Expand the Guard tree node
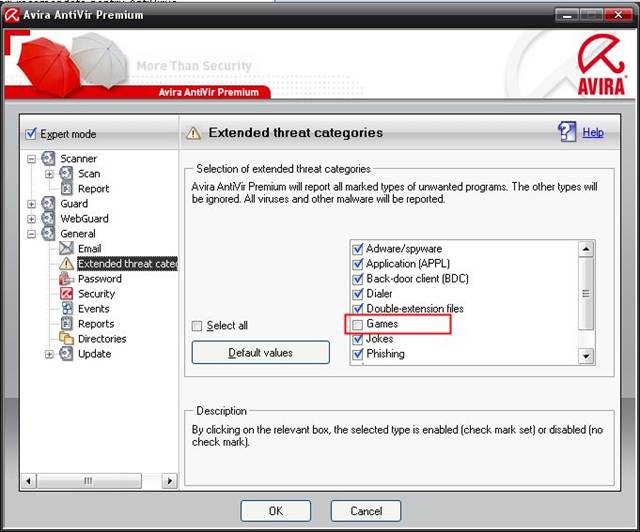 32,204
